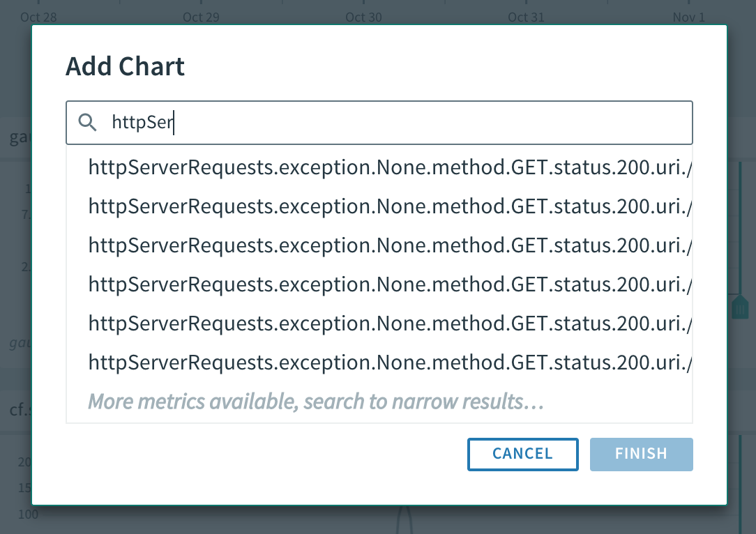756x534 pixels.
Task: Click the Add Chart dialog title
Action: coord(126,67)
